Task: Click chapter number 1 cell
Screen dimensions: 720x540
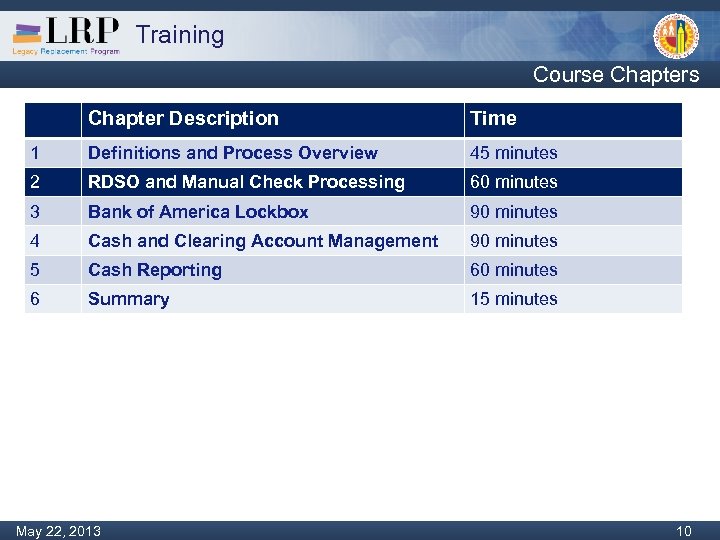Action: click(53, 153)
